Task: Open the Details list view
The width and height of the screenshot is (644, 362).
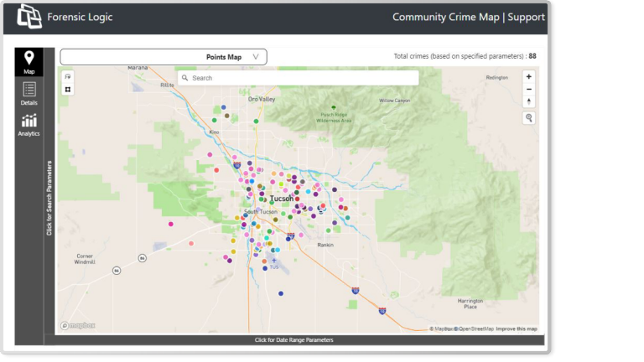Action: (x=29, y=92)
